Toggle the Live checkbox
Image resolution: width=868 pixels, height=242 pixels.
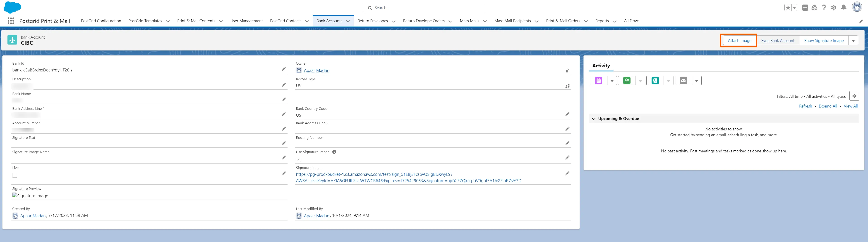coord(15,175)
